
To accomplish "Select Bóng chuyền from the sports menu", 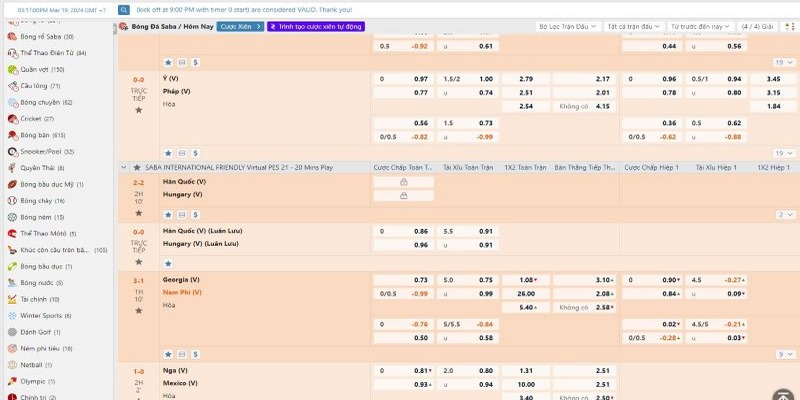I will tap(46, 102).
